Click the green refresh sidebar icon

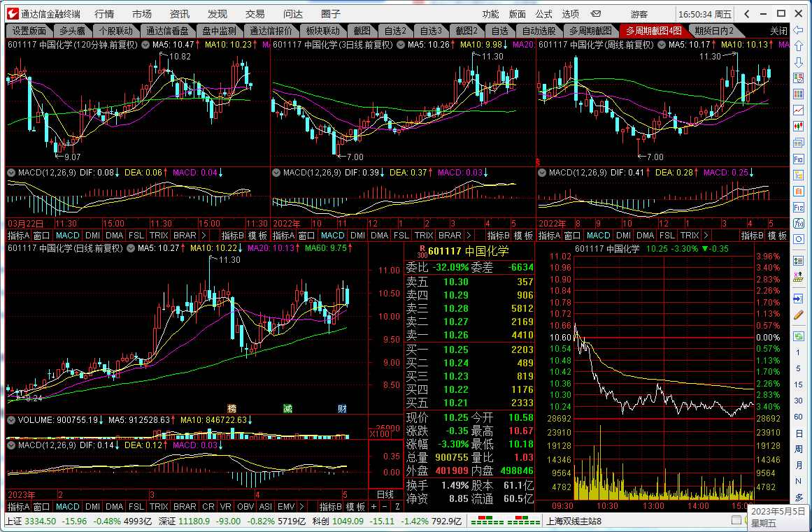798,336
